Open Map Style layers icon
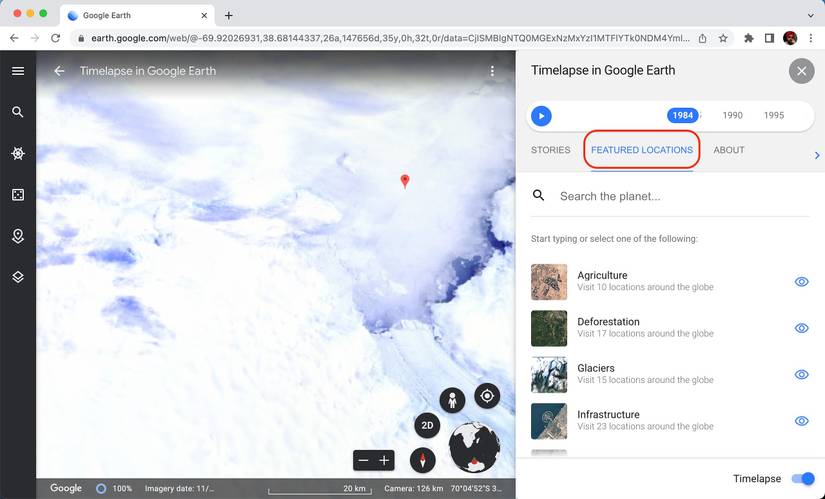 (18, 277)
